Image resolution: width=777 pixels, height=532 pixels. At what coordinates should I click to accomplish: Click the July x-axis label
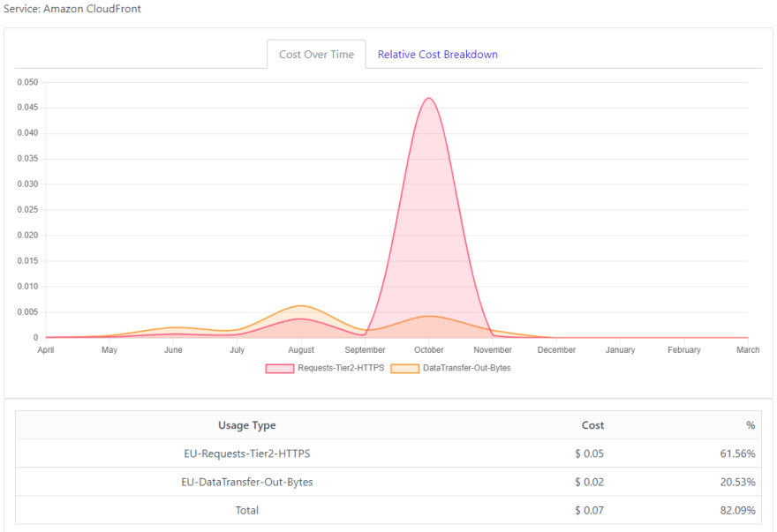pos(237,349)
